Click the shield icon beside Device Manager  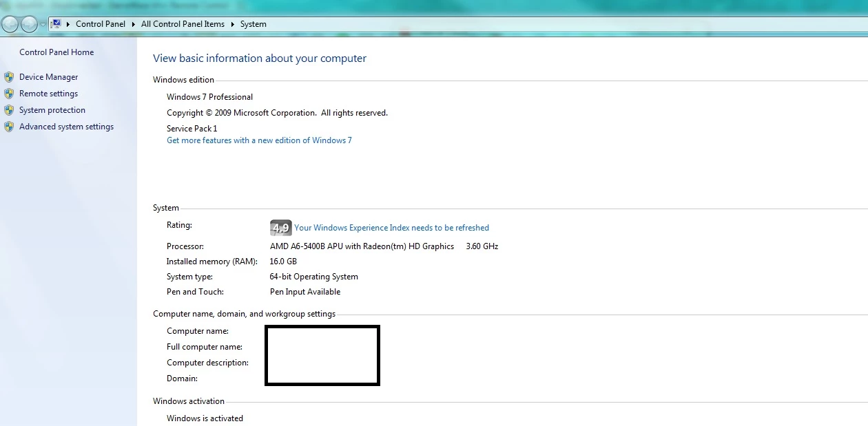coord(9,77)
